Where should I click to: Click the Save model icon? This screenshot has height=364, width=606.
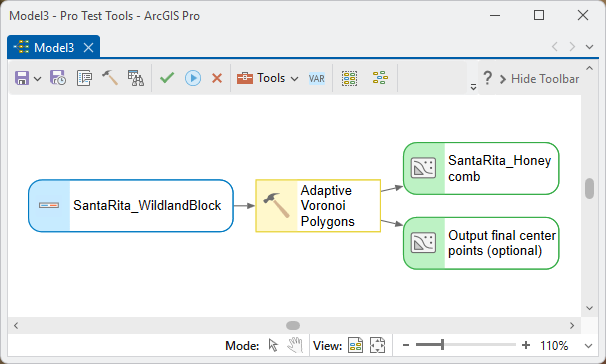click(22, 78)
